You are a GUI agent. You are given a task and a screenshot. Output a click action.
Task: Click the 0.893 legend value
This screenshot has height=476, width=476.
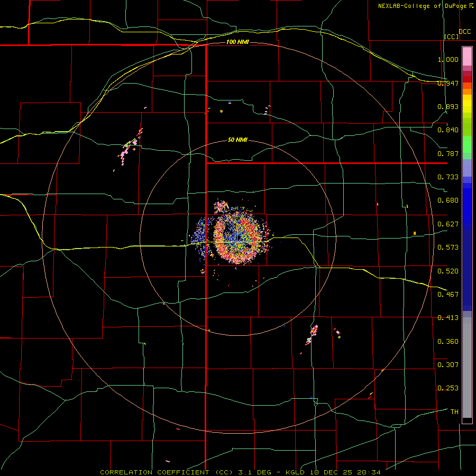tap(448, 106)
